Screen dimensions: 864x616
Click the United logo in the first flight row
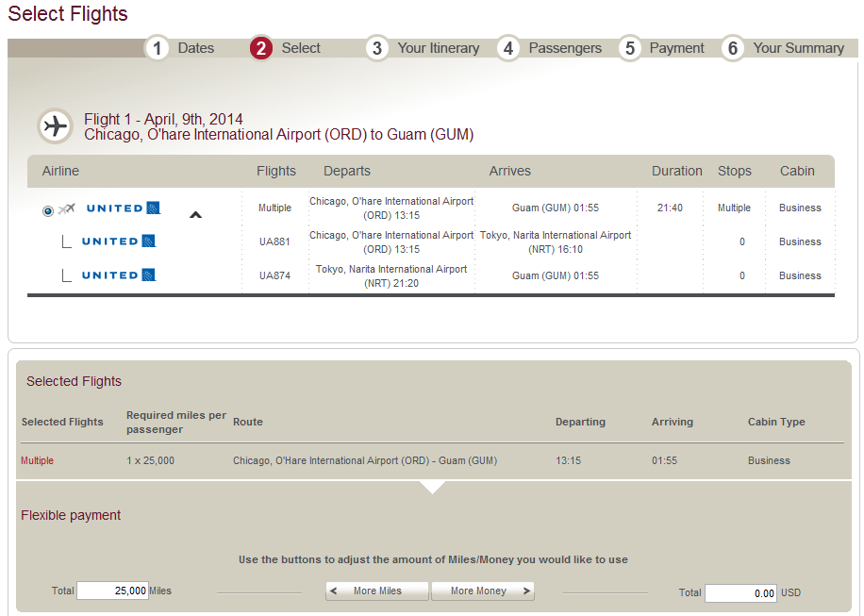pyautogui.click(x=123, y=208)
